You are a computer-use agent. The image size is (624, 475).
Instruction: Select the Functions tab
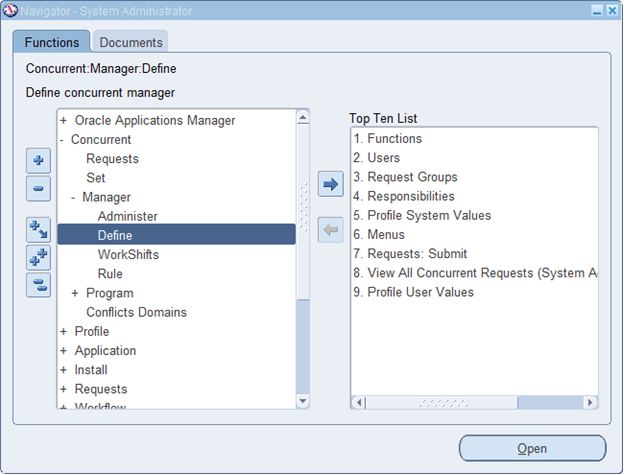click(52, 42)
